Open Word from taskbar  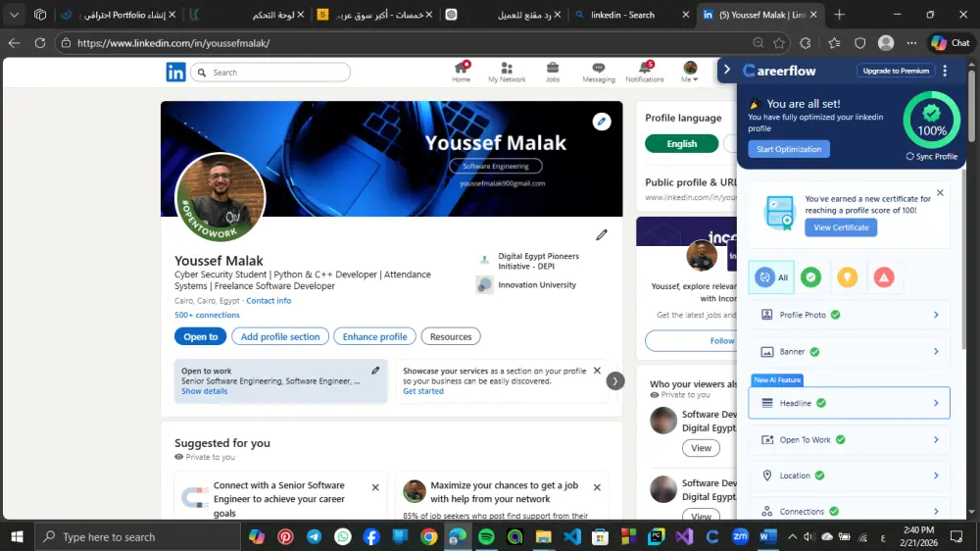pos(768,536)
